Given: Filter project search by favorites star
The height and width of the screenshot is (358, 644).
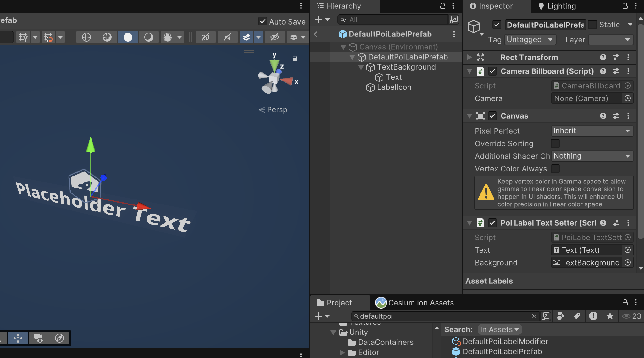Looking at the screenshot, I should coord(610,316).
